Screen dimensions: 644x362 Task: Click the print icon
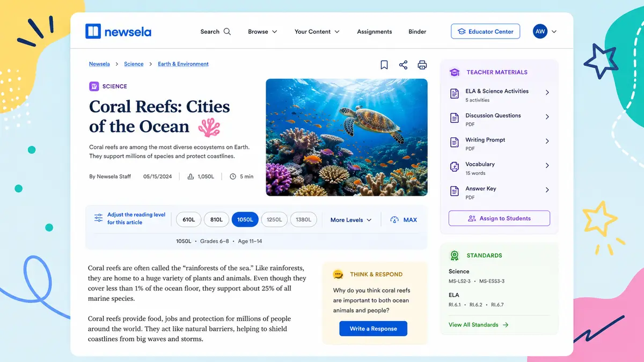(422, 65)
